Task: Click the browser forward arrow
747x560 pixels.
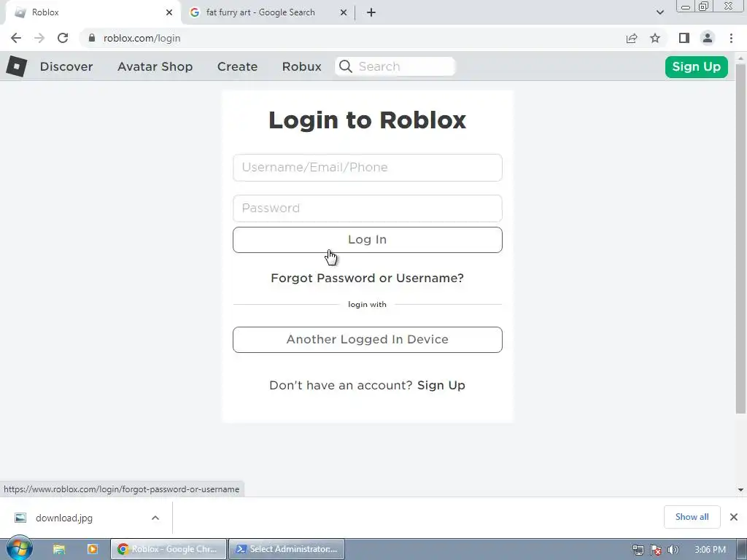Action: point(39,38)
